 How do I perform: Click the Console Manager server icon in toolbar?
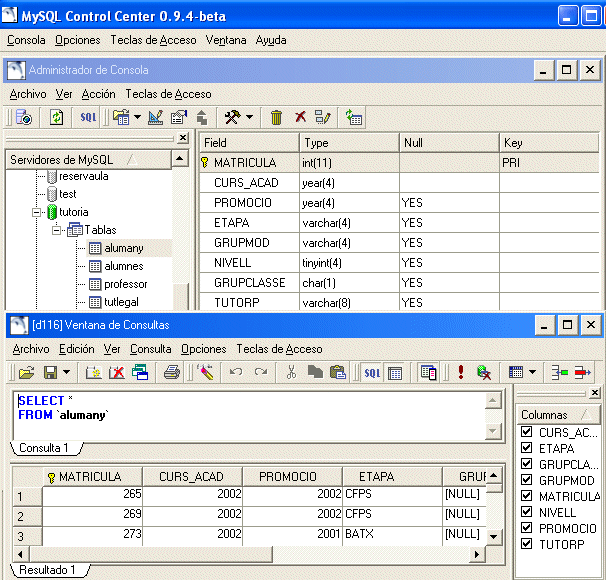point(24,117)
